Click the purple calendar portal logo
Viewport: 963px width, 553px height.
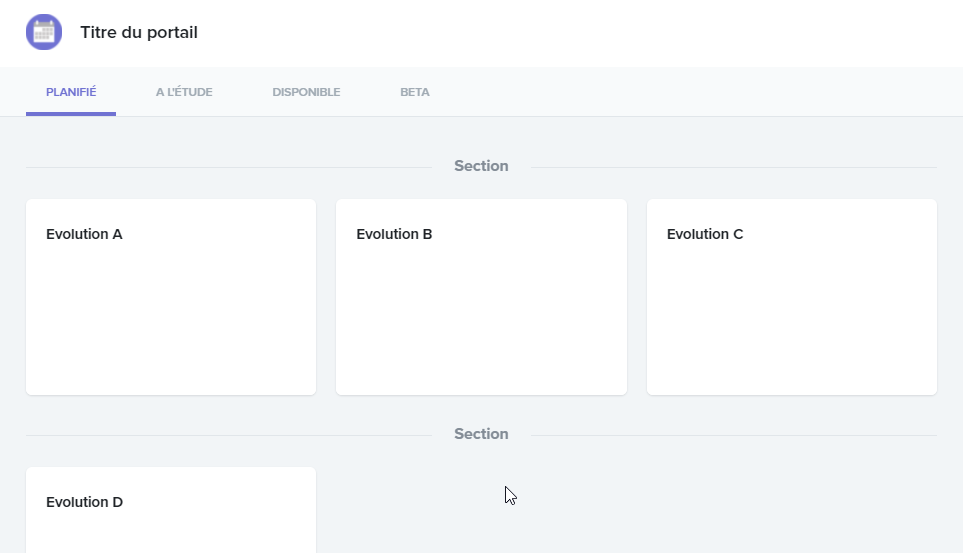click(44, 32)
